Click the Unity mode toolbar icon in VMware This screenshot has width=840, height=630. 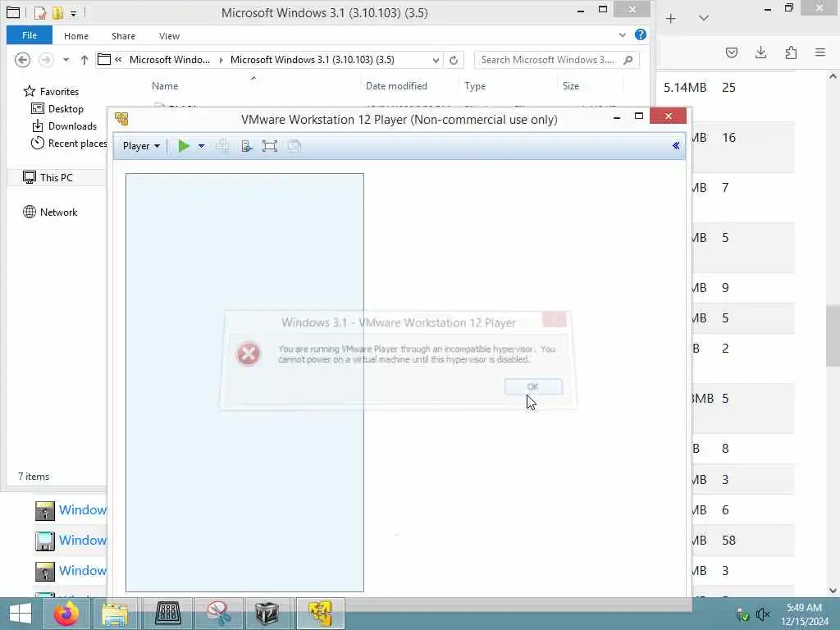point(294,146)
